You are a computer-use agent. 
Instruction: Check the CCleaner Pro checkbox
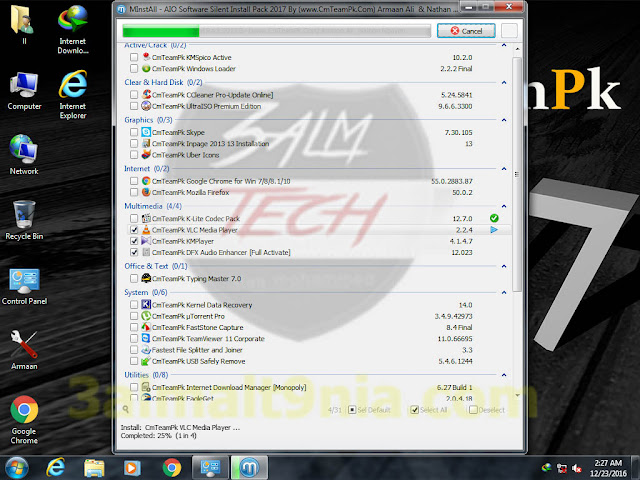(134, 94)
